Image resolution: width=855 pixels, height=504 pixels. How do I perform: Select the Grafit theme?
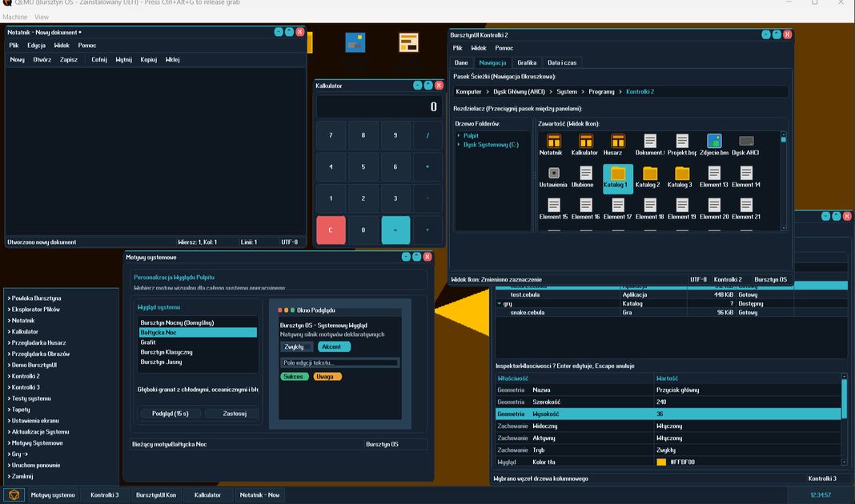click(198, 342)
